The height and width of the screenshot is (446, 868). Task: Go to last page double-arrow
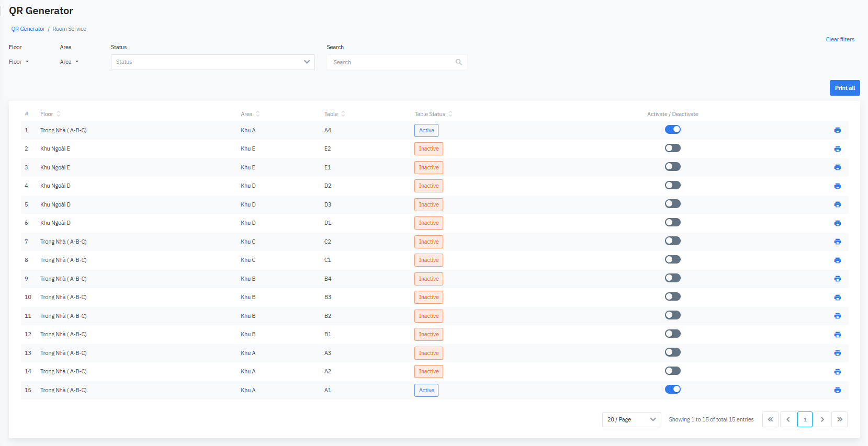point(839,419)
